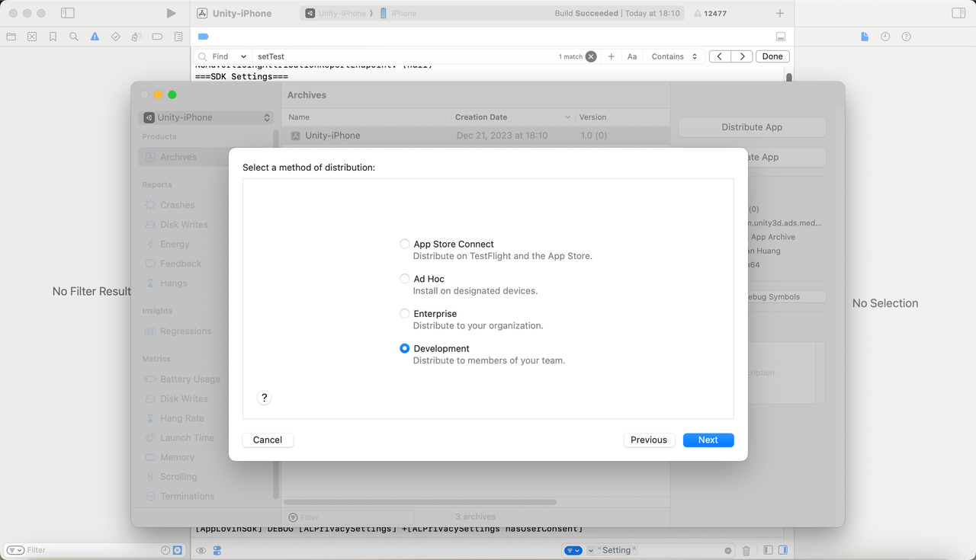Image resolution: width=976 pixels, height=560 pixels.
Task: Open Launch Time metric in Organizer
Action: click(187, 437)
